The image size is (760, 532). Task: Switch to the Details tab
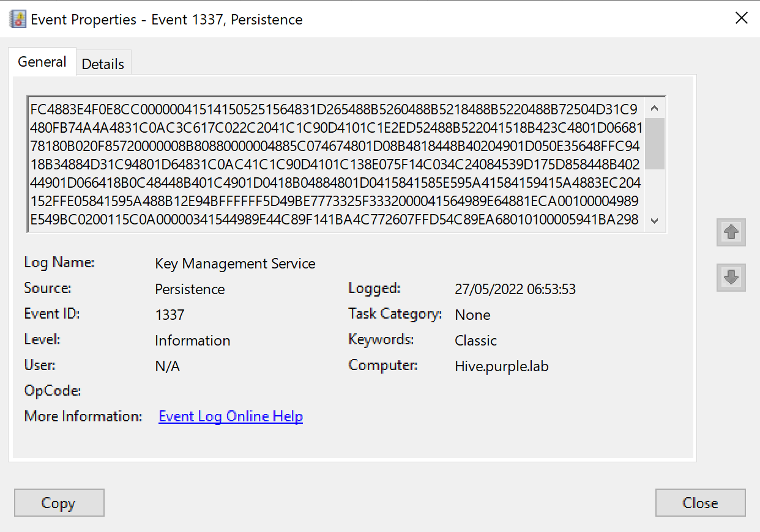(x=103, y=64)
